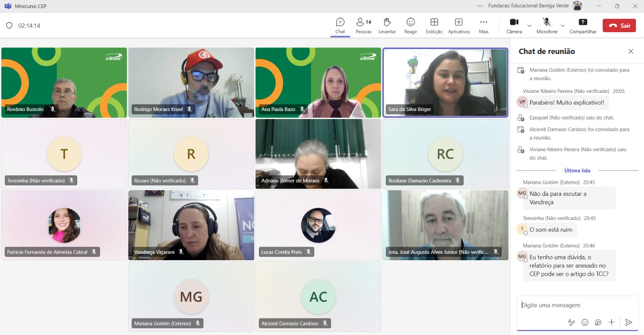Click the Compartilhar share screen icon
644x335 pixels.
(582, 25)
